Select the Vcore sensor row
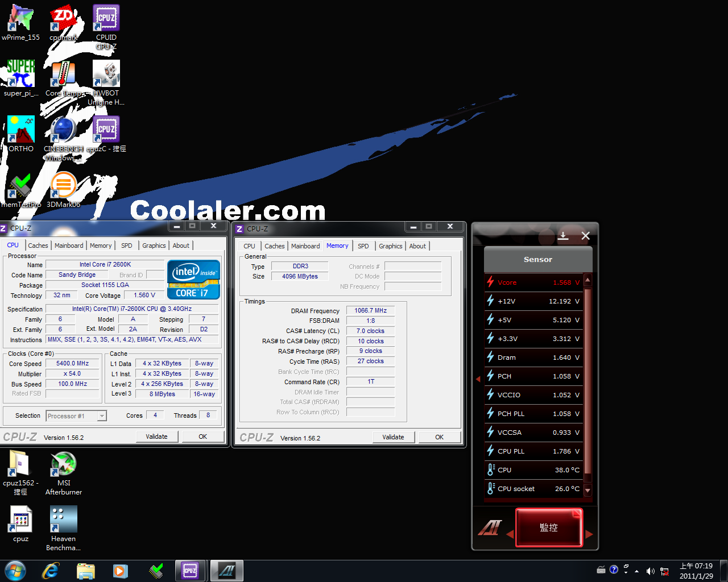Viewport: 728px width, 582px height. (533, 282)
